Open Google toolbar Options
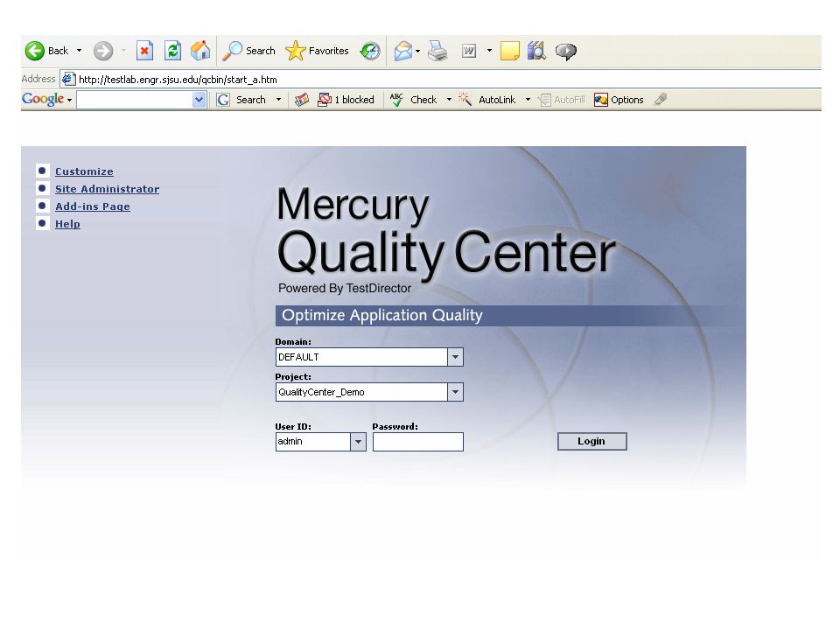The image size is (840, 630). pos(619,100)
